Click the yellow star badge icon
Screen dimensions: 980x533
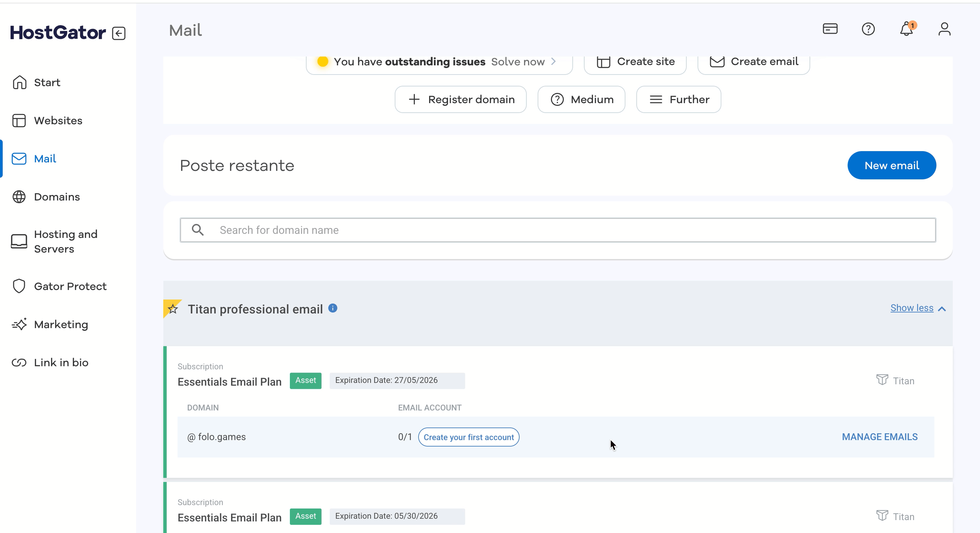pyautogui.click(x=172, y=309)
